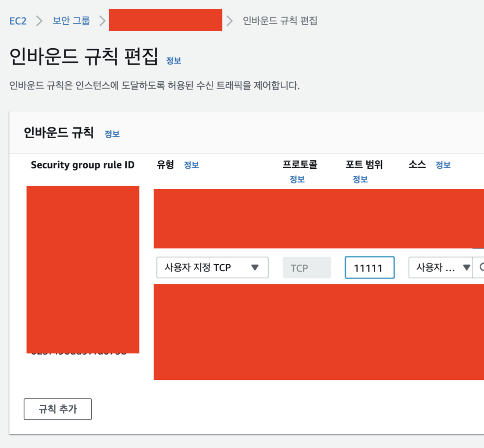Click the 소스 column header
This screenshot has width=484, height=448.
click(x=417, y=165)
